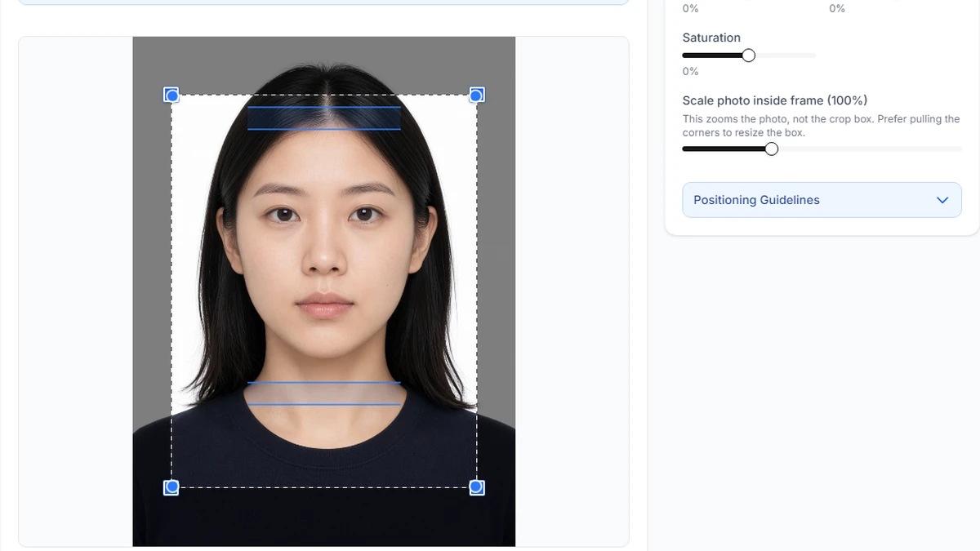Click the Saturation slider knob
The image size is (980, 551).
click(748, 56)
